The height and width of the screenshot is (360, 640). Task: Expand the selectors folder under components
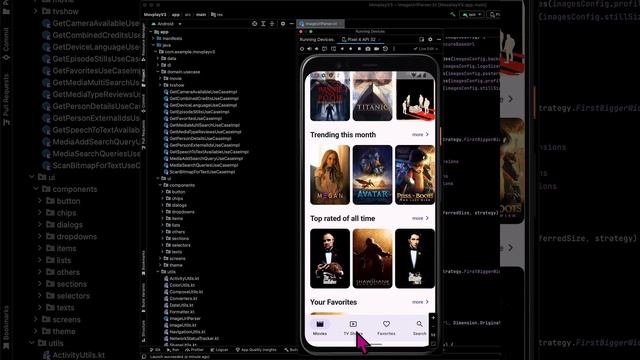(x=163, y=245)
